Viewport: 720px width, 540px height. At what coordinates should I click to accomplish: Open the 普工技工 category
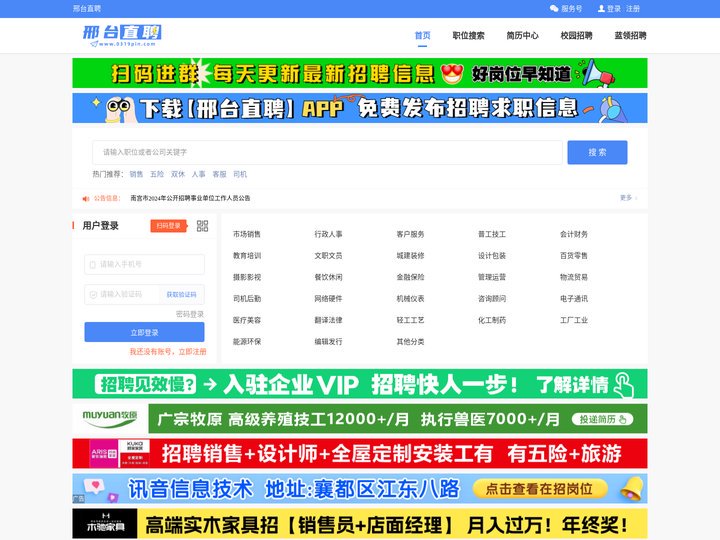492,234
